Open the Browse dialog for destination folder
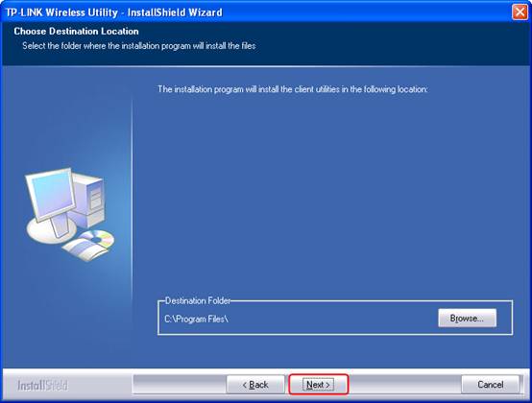 pos(467,318)
